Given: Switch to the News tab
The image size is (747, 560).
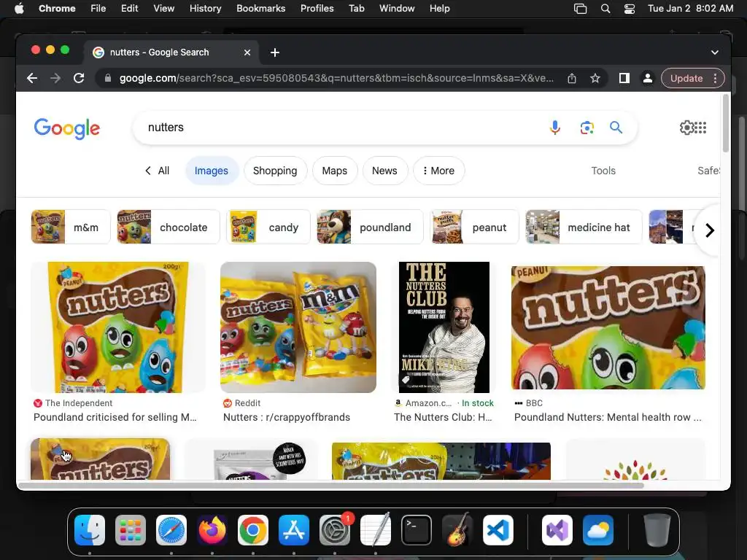Looking at the screenshot, I should click(x=384, y=171).
